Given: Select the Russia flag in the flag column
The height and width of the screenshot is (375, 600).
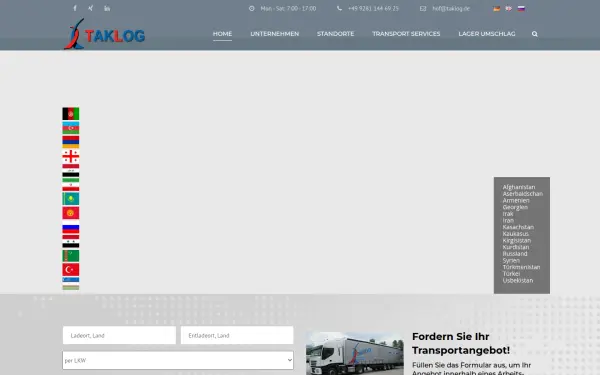Looking at the screenshot, I should 71,227.
